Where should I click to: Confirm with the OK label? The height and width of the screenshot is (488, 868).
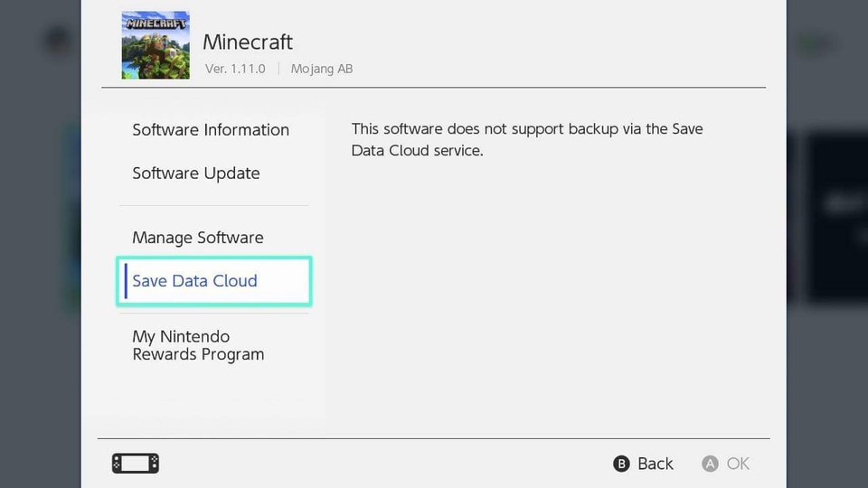click(x=737, y=464)
